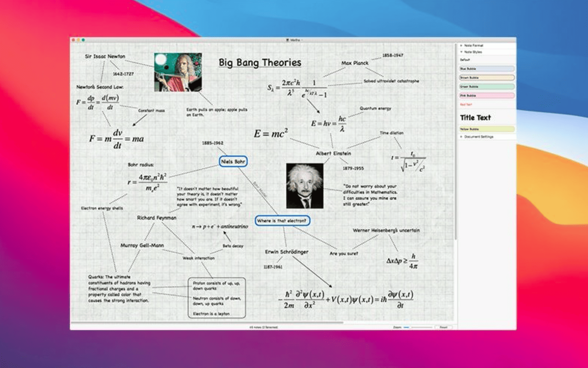
Task: Select the "Erwin Schrödinger" note
Action: [x=286, y=252]
